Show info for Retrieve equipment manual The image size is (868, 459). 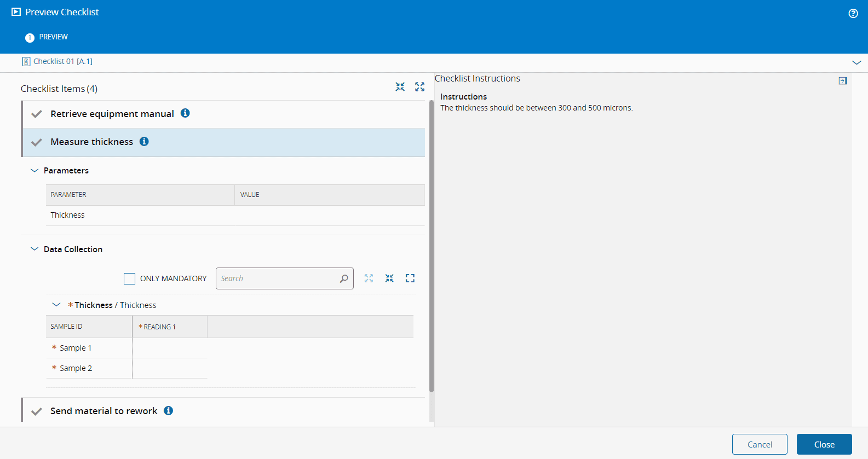click(185, 113)
